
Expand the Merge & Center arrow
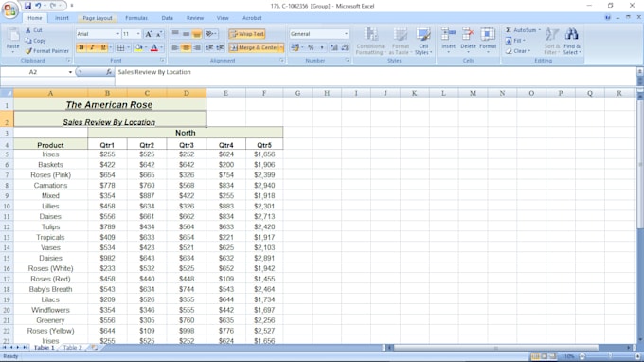[282, 47]
